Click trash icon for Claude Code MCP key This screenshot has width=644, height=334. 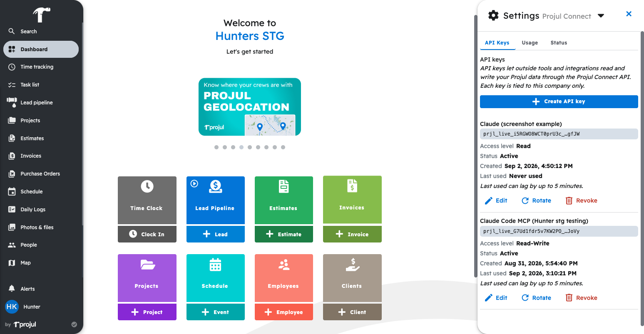point(569,298)
